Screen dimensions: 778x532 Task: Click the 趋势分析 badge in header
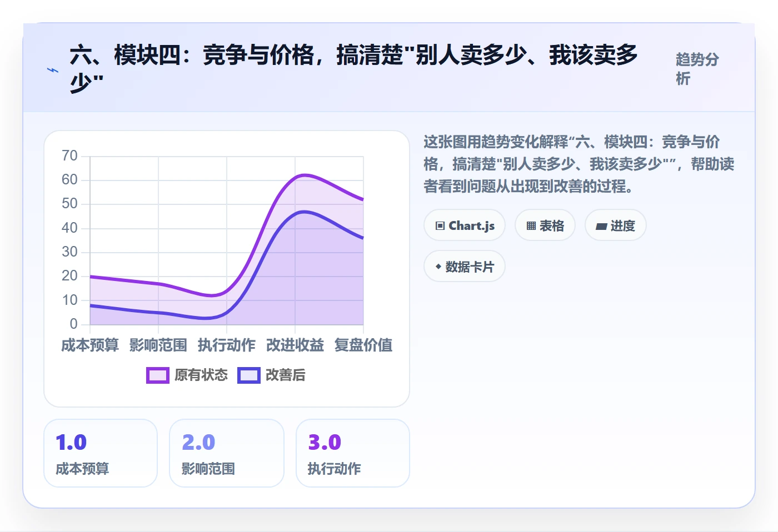tap(697, 69)
